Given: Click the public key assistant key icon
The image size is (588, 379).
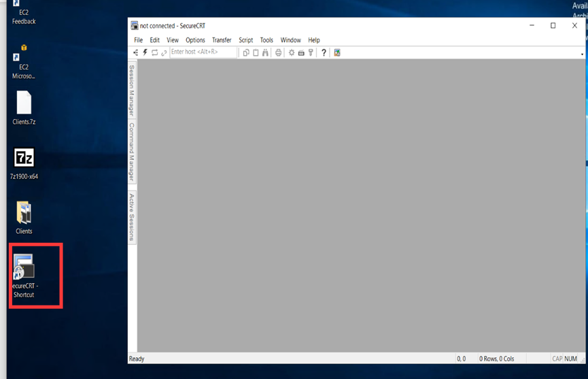Looking at the screenshot, I should [x=311, y=52].
